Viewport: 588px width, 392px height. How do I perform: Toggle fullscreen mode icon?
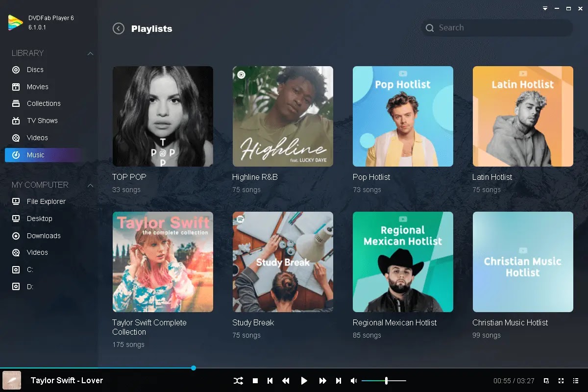[561, 381]
